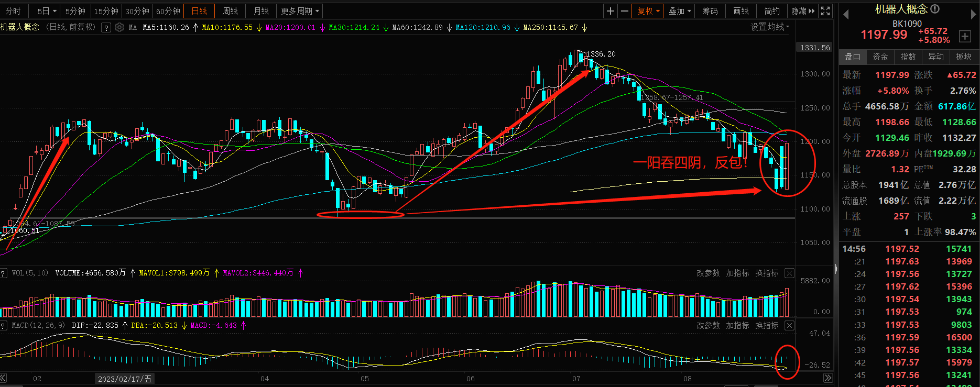Switch to 15分钟 period
This screenshot has width=980, height=387.
[106, 11]
